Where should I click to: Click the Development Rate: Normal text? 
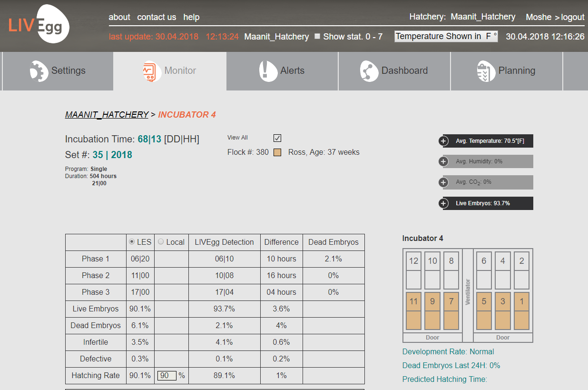[x=448, y=352]
